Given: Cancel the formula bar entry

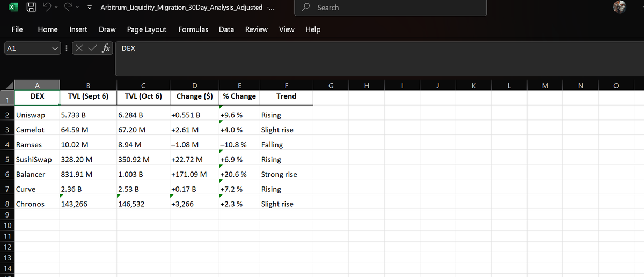Looking at the screenshot, I should click(79, 48).
